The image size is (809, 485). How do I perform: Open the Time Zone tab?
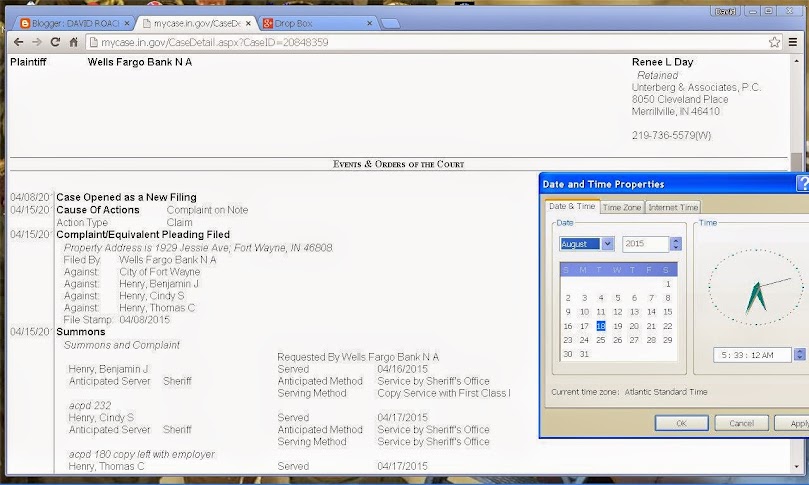[x=622, y=207]
